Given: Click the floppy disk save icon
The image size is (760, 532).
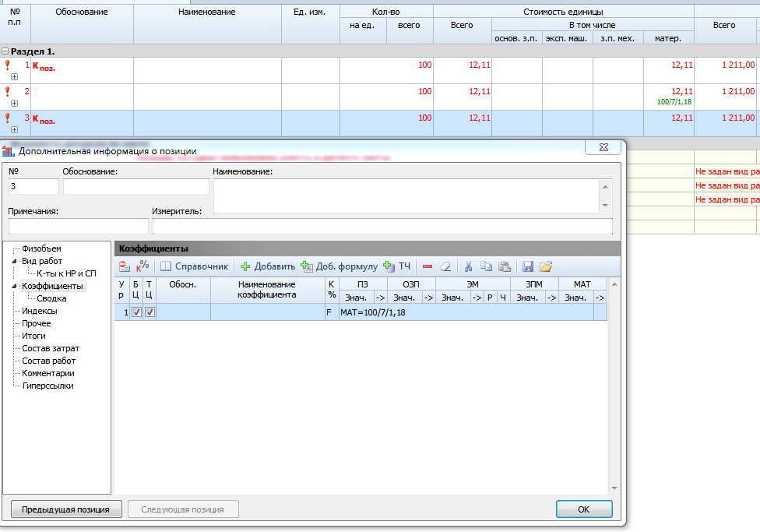Looking at the screenshot, I should pos(528,266).
